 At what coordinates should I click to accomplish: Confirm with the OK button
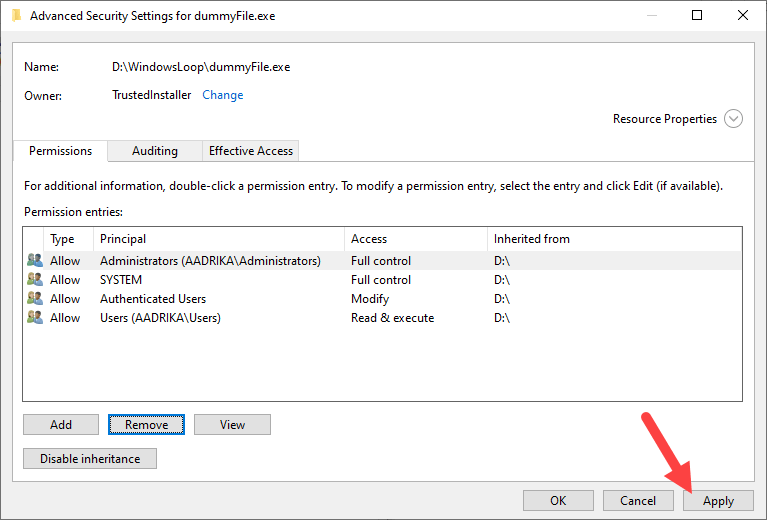558,501
